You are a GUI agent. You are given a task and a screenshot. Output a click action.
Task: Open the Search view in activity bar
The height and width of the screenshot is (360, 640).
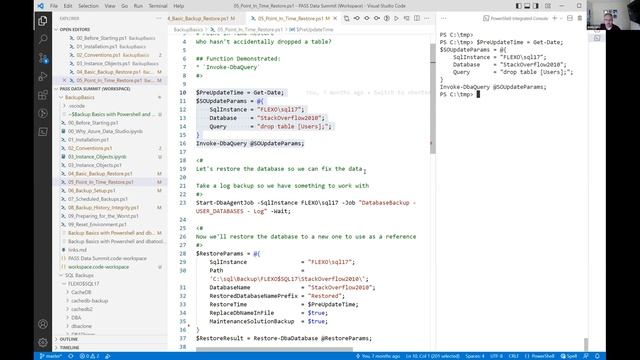[43, 39]
